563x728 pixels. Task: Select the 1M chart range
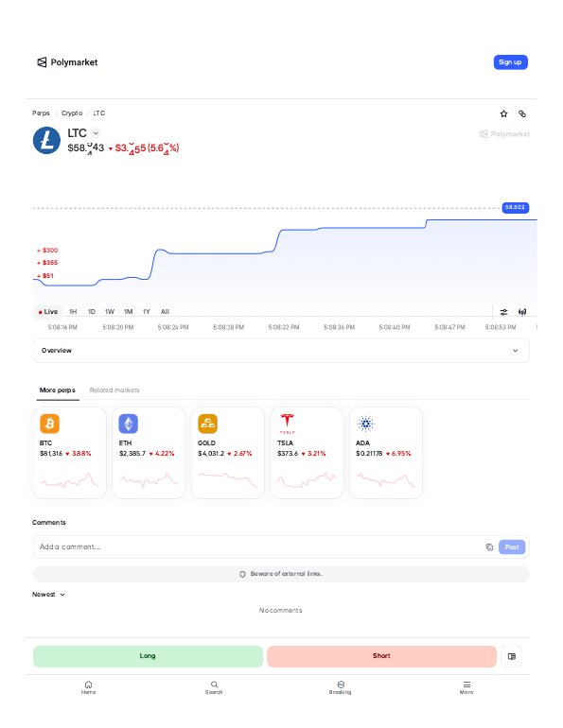pyautogui.click(x=128, y=312)
